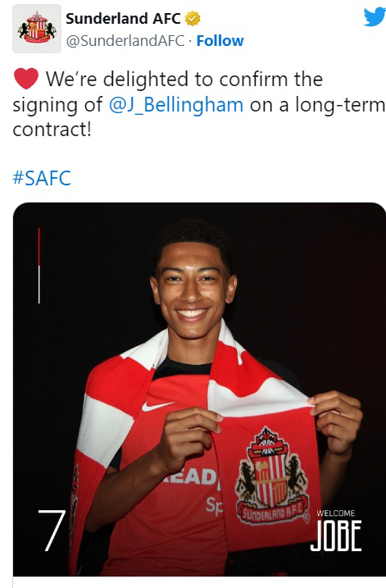Open the Sunderland AFC profile avatar
This screenshot has height=588, width=386.
point(37,29)
